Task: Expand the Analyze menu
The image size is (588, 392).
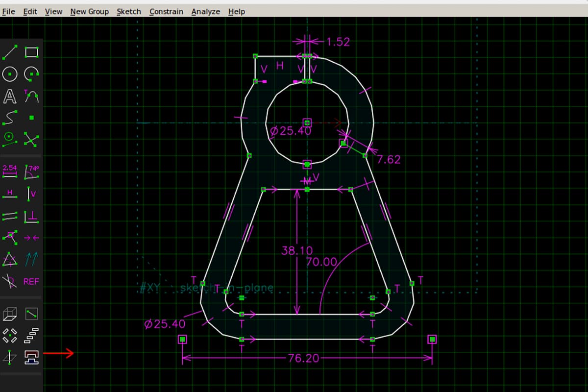Action: click(x=205, y=11)
